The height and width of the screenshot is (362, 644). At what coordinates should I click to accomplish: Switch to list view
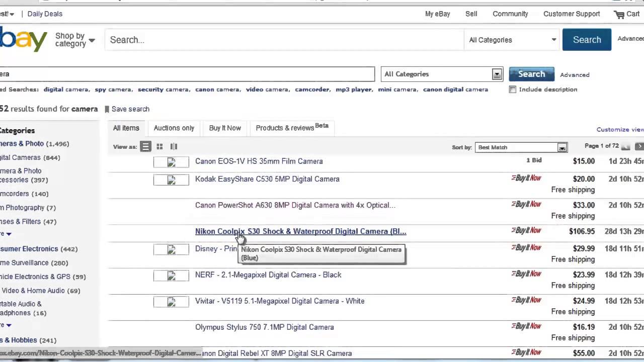145,147
